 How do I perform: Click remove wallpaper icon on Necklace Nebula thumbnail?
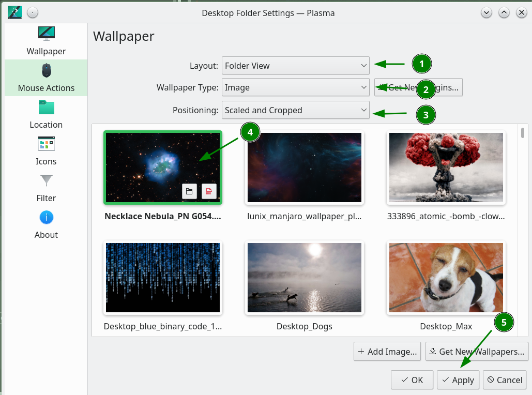pos(209,192)
